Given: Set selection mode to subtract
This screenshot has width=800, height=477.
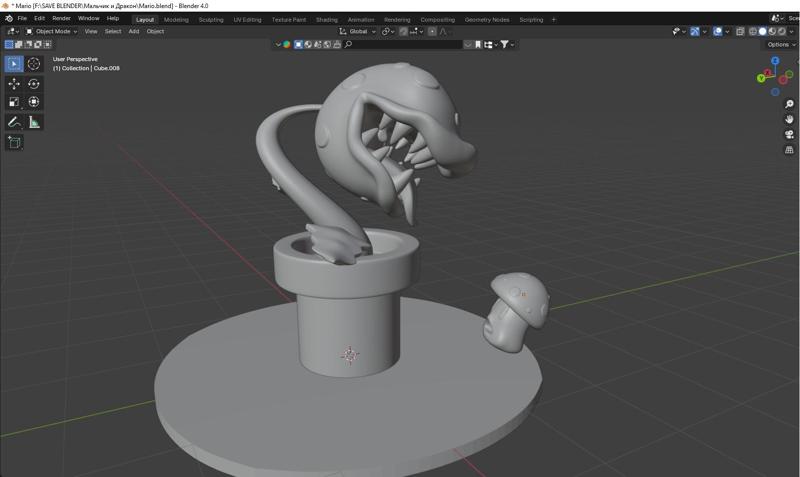Looking at the screenshot, I should point(28,44).
